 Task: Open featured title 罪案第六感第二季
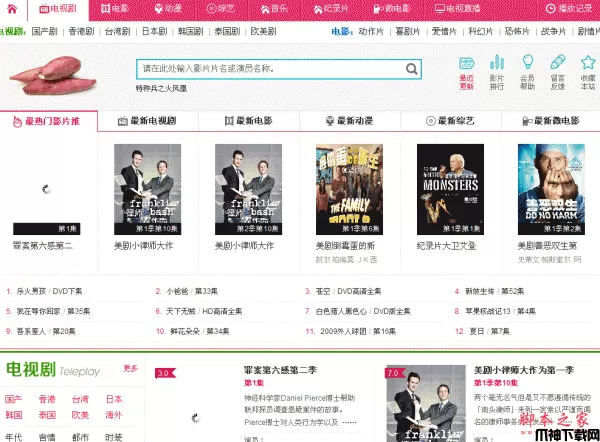tap(280, 370)
